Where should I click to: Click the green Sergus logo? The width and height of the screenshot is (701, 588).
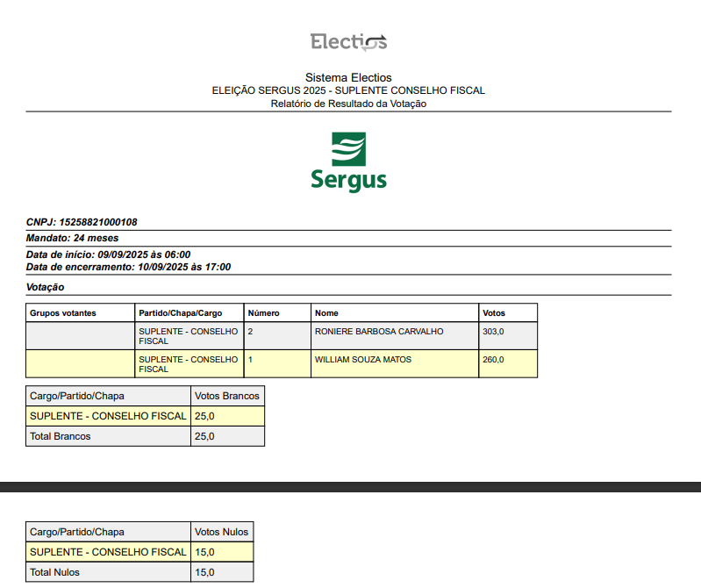coord(348,162)
